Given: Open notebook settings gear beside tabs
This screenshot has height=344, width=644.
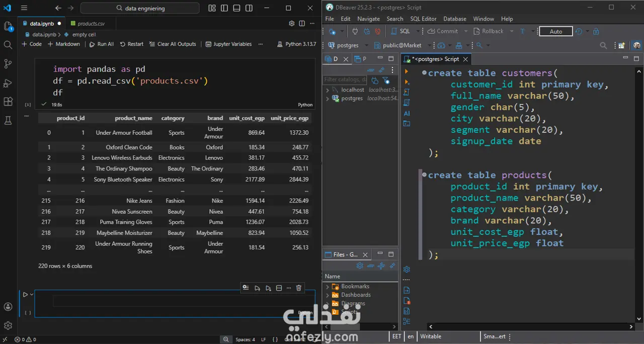Looking at the screenshot, I should (291, 24).
